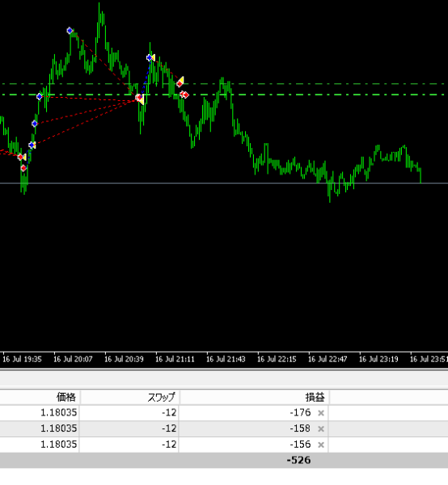Click the 16 Jul 21:11 time axis label
Viewport: 448px width, 485px height.
coord(175,359)
